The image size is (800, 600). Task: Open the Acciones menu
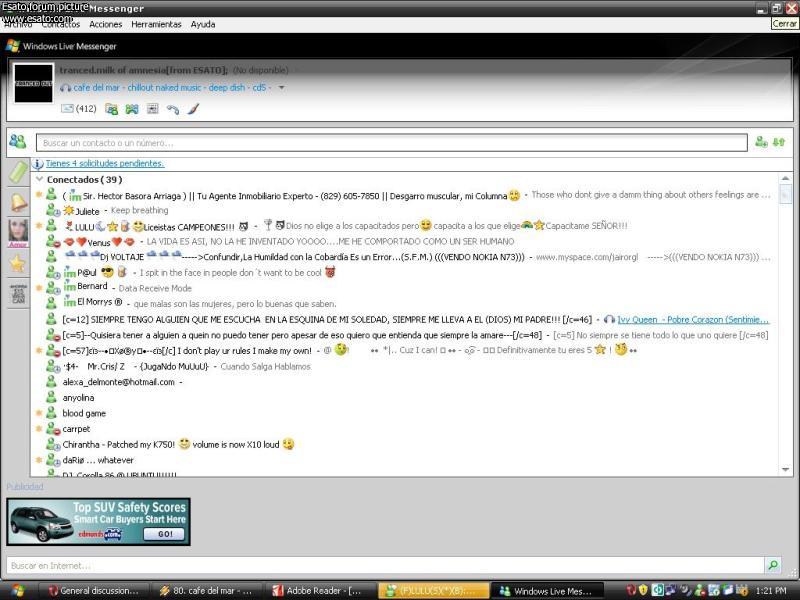click(106, 24)
